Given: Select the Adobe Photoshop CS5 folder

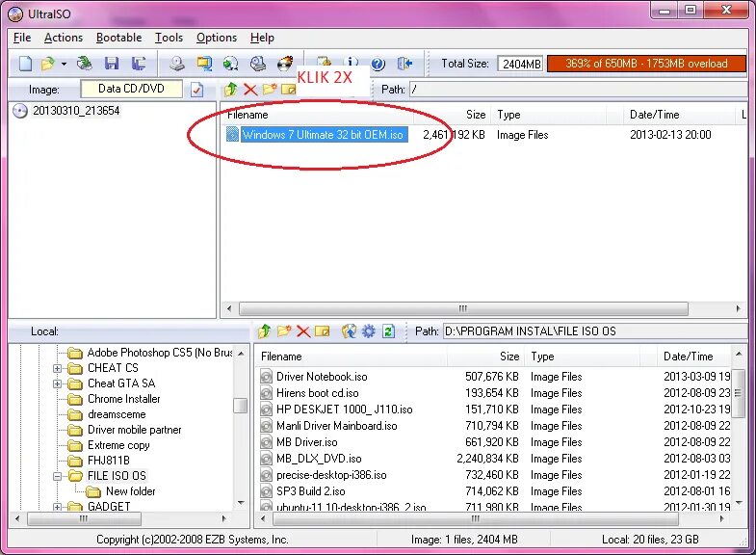Looking at the screenshot, I should pos(160,353).
